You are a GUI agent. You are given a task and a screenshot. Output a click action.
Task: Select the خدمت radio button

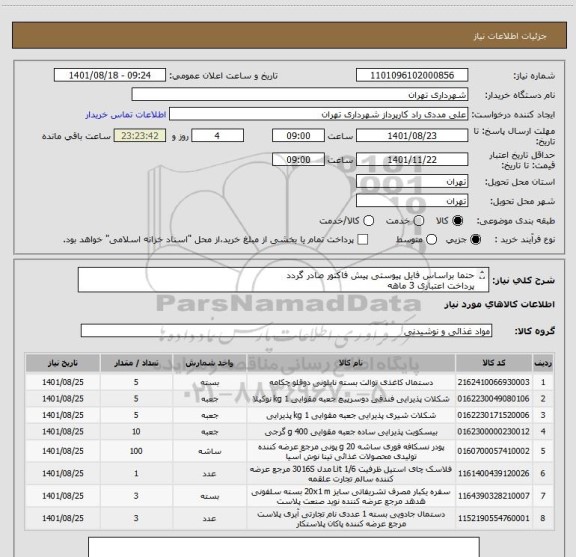coord(419,220)
